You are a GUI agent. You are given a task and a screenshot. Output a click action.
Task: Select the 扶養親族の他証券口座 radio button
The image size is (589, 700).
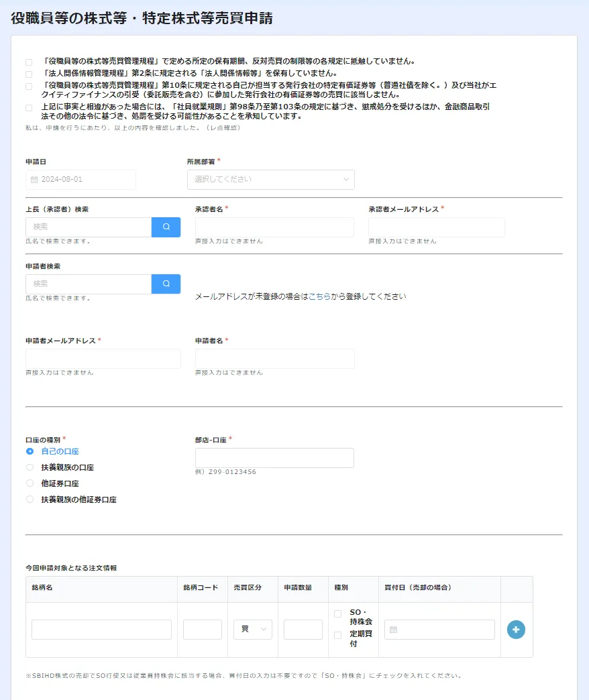coord(29,499)
